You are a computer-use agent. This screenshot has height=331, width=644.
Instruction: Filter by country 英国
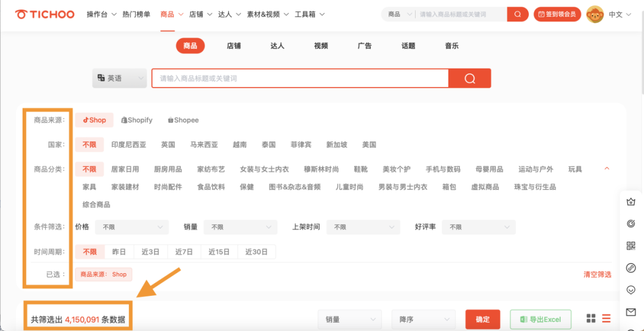pyautogui.click(x=168, y=144)
